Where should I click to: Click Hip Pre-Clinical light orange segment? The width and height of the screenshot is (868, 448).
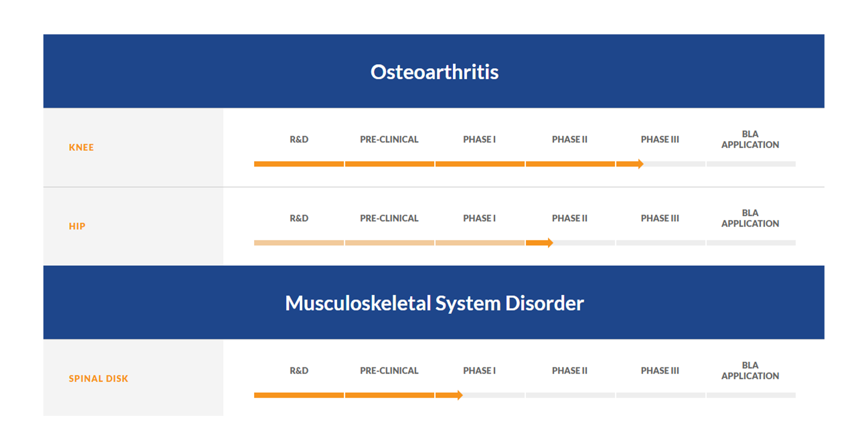390,243
